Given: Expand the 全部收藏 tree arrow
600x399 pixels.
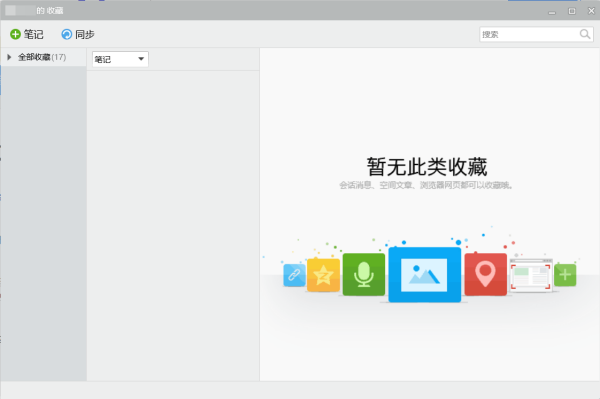Looking at the screenshot, I should coord(9,57).
